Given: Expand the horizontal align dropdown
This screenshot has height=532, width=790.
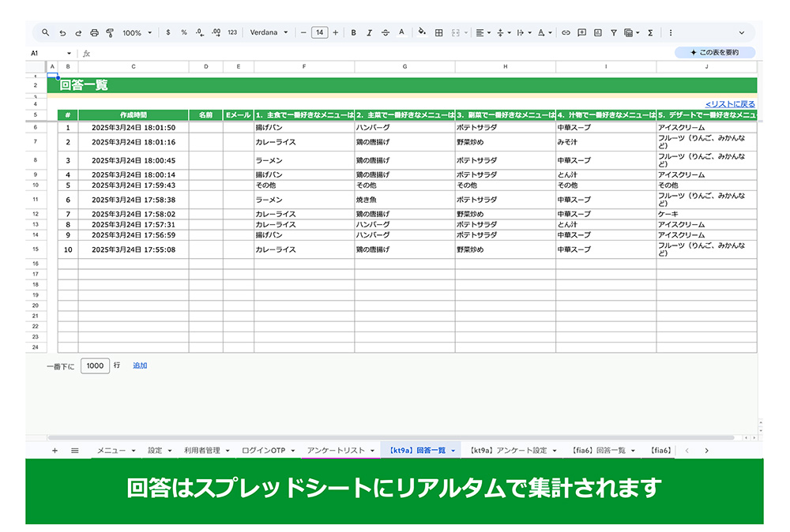Looking at the screenshot, I should pos(483,33).
